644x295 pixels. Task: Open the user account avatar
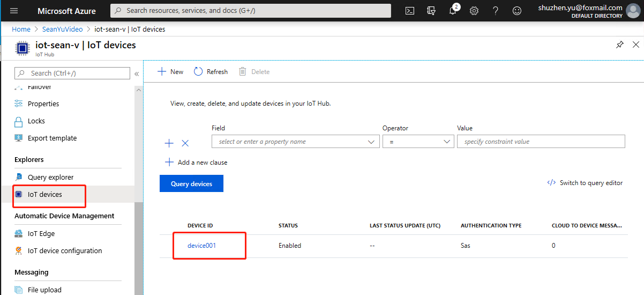[633, 11]
